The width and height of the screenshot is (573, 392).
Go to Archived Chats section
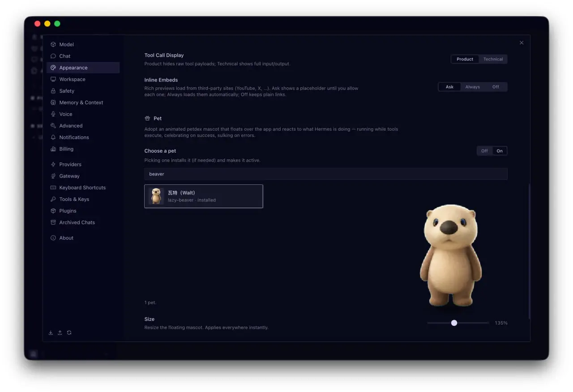83,222
